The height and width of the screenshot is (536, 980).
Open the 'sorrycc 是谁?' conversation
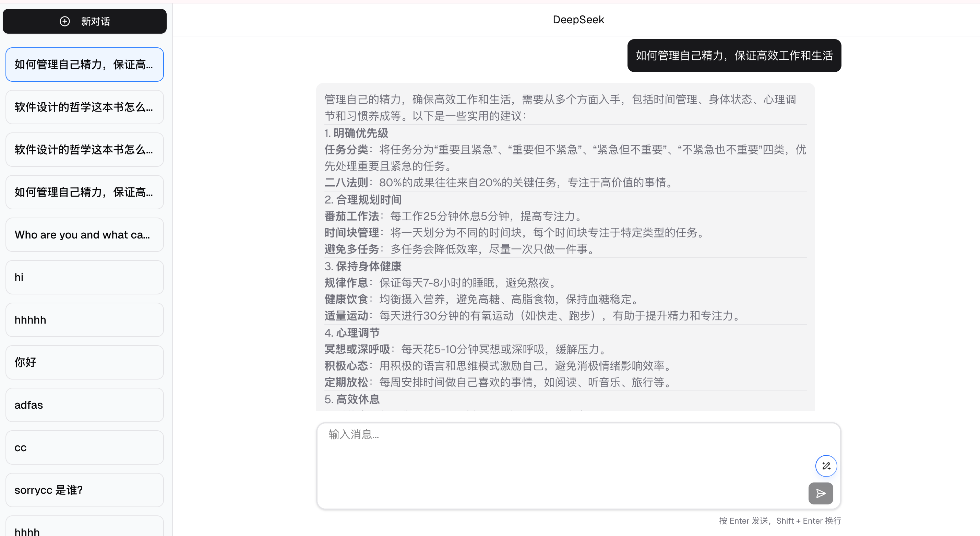(x=84, y=490)
